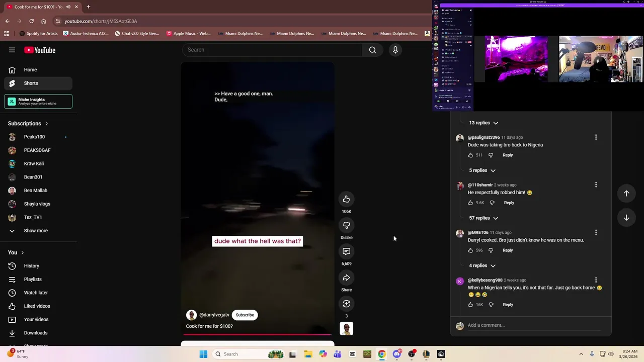
Task: Seek using the red Short progress bar
Action: 258,334
